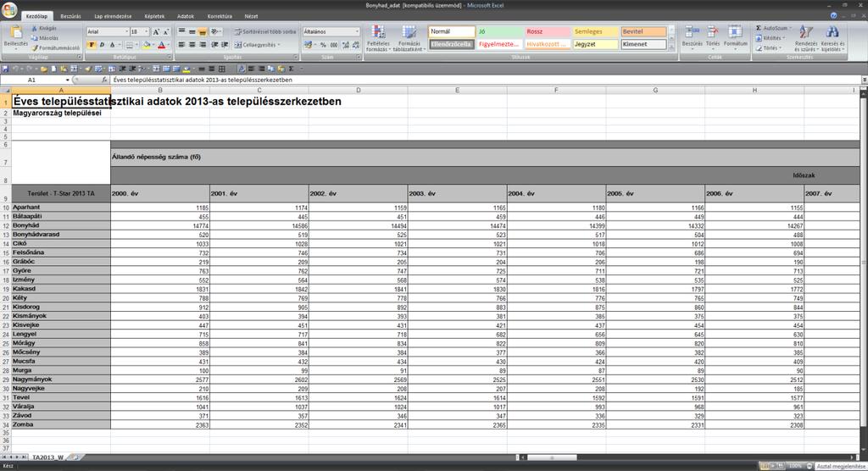Expand the Cellaegyesítés merge options
This screenshot has width=868, height=471.
click(x=279, y=45)
